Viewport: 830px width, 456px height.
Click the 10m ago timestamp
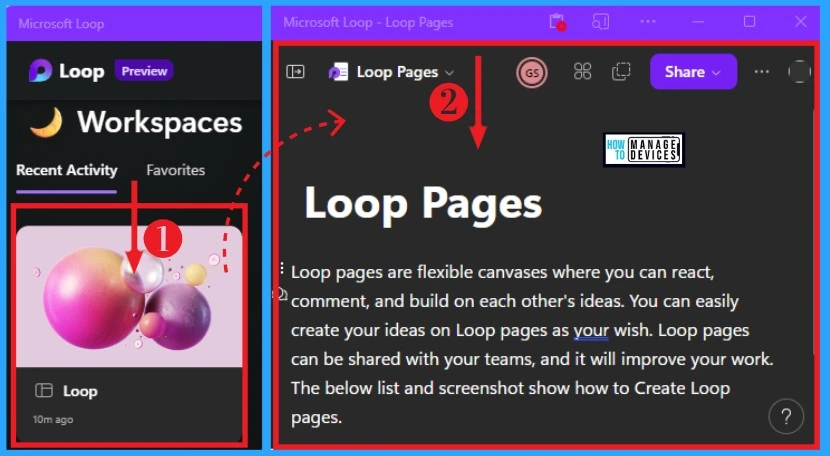(53, 419)
